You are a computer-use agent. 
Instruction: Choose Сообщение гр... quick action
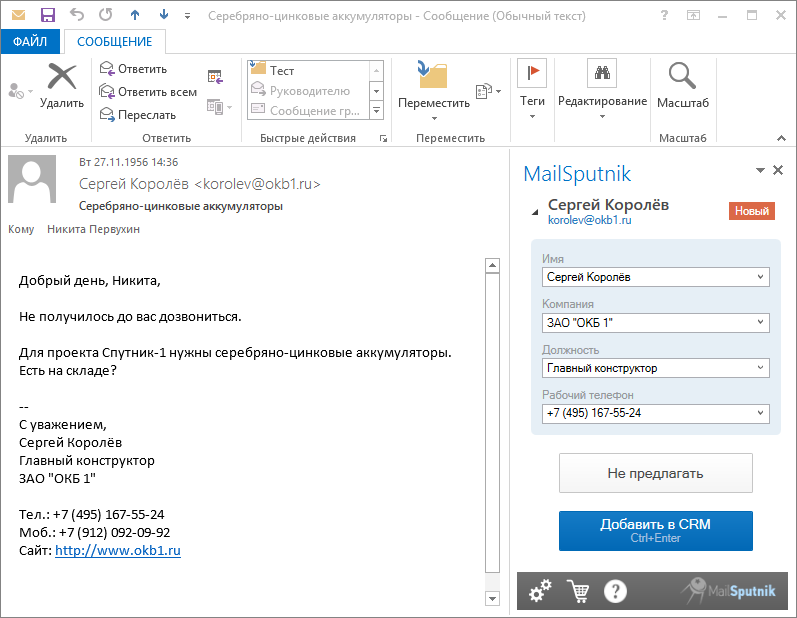point(309,110)
